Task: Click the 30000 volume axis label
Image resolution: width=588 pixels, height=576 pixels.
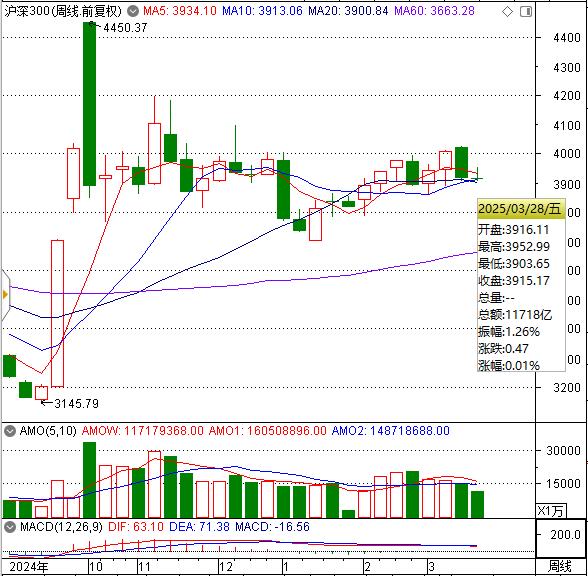Action: tap(563, 450)
